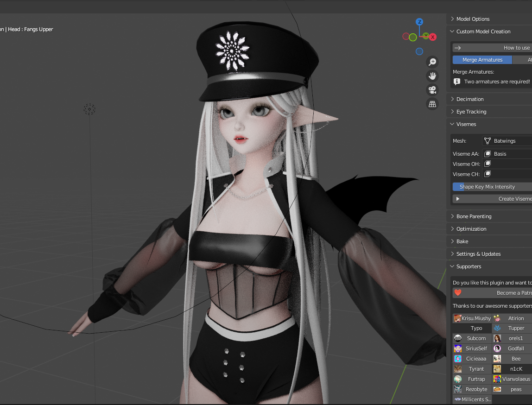
Task: Click the How to use button
Action: (492, 48)
